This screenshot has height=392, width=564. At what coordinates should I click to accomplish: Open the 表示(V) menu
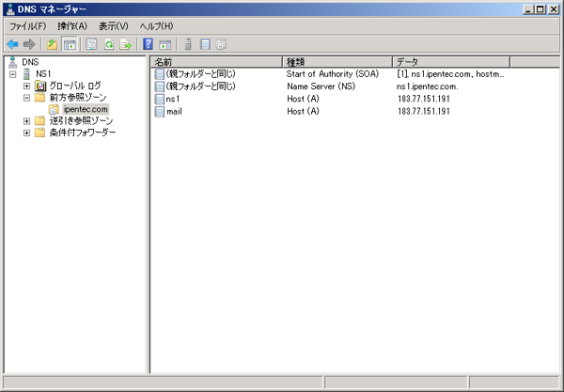click(114, 26)
